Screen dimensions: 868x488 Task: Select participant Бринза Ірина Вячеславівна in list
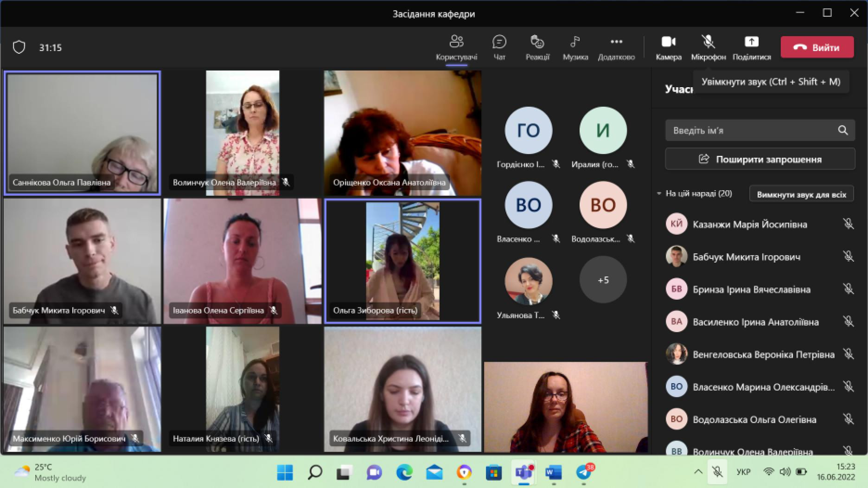point(760,289)
